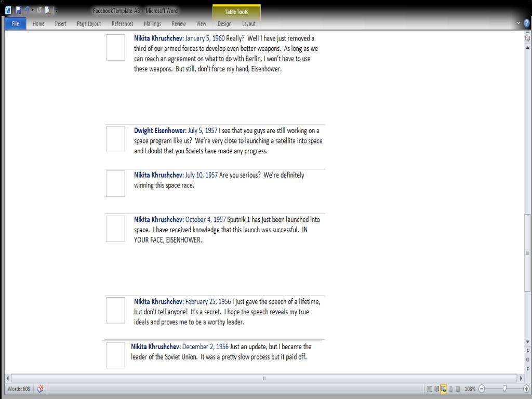Open the Review tab
Viewport: 532px width, 399px height.
179,24
